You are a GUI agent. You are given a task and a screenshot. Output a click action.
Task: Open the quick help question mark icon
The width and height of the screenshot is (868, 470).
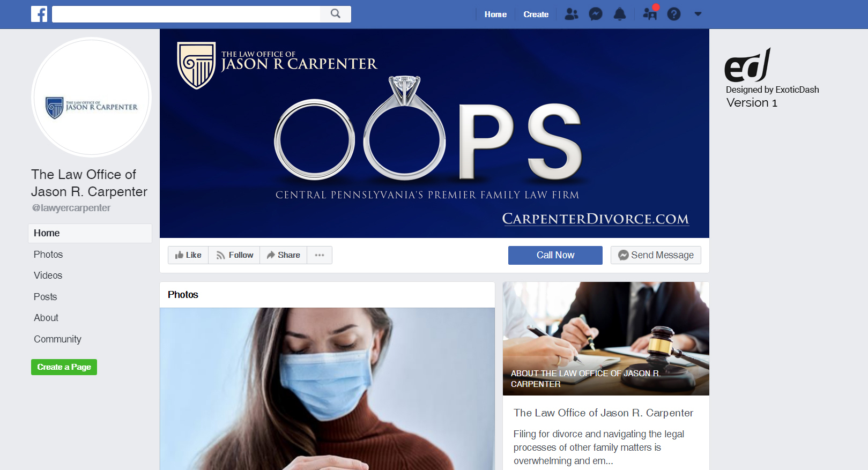674,14
